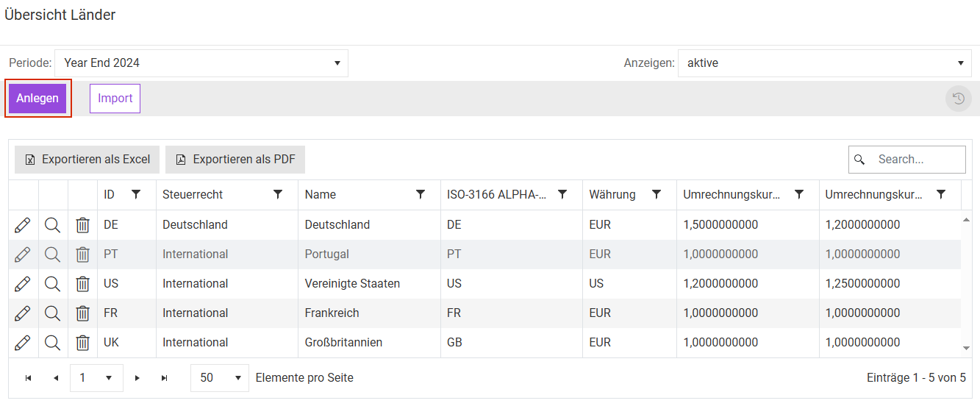Sort by the Name column header
Screen dimensions: 980x406
321,195
